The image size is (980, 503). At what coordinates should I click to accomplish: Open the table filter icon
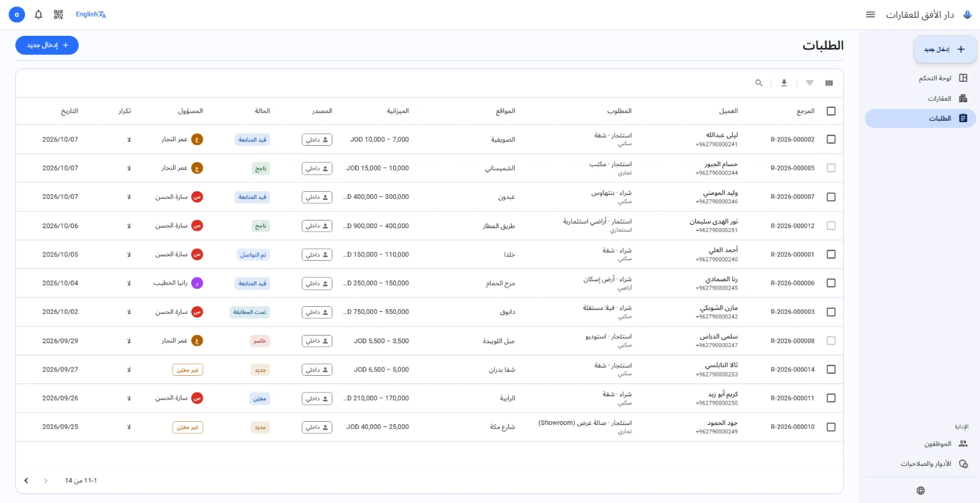[810, 83]
